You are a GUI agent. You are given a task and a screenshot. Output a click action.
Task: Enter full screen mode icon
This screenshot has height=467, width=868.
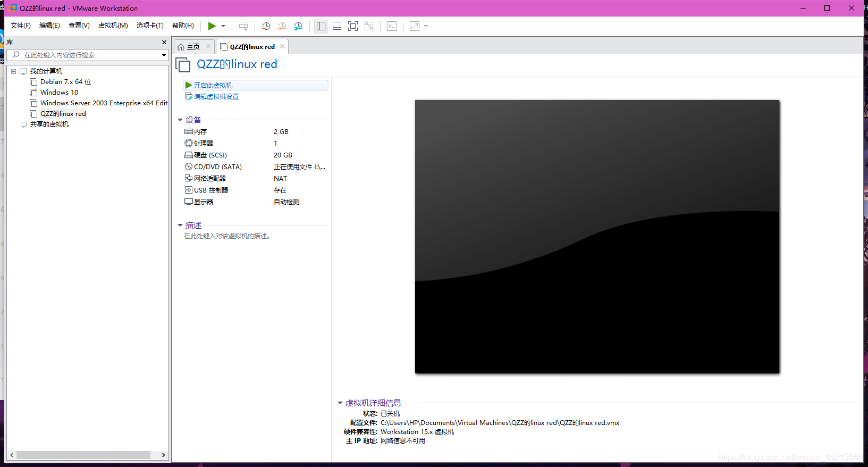pyautogui.click(x=353, y=26)
